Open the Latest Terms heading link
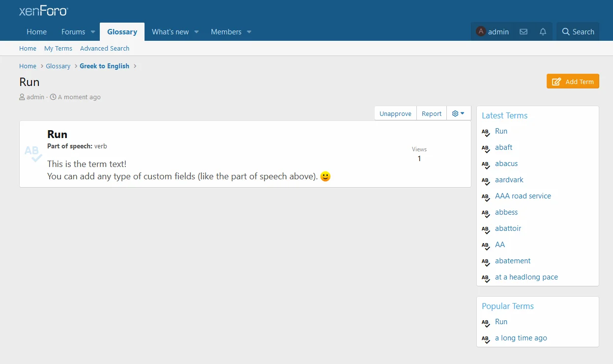This screenshot has height=364, width=613. click(504, 115)
